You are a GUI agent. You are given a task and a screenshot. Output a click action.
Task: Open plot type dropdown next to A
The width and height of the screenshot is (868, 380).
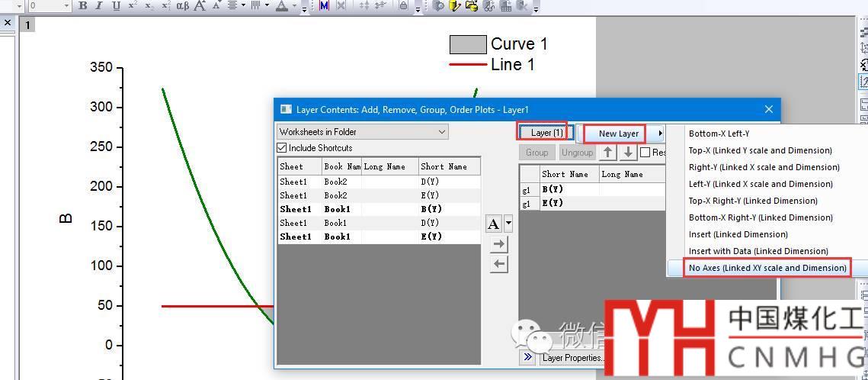pos(508,224)
